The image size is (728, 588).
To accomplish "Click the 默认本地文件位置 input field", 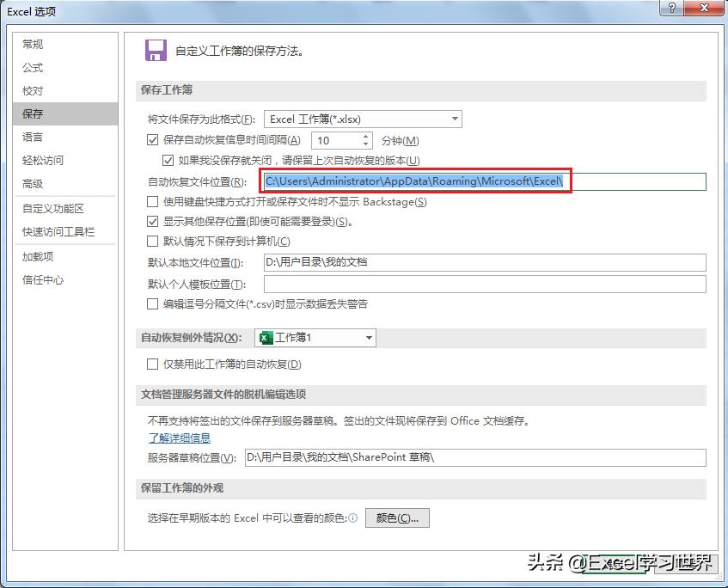I will 430,263.
